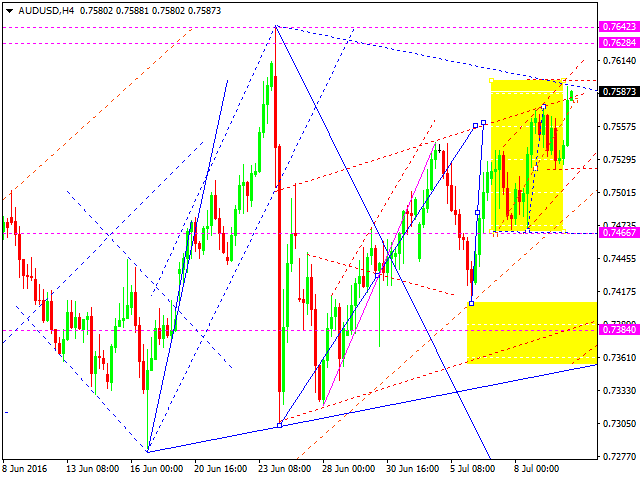
Task: Click the 20 Jun 16:00 time label
Action: (220, 469)
